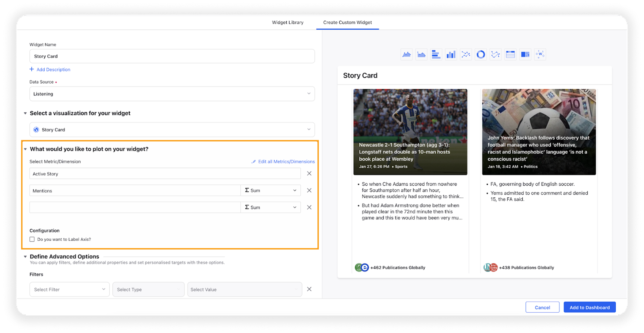Click the Active Story dimension field
Screen dimensions: 644x333
point(165,174)
